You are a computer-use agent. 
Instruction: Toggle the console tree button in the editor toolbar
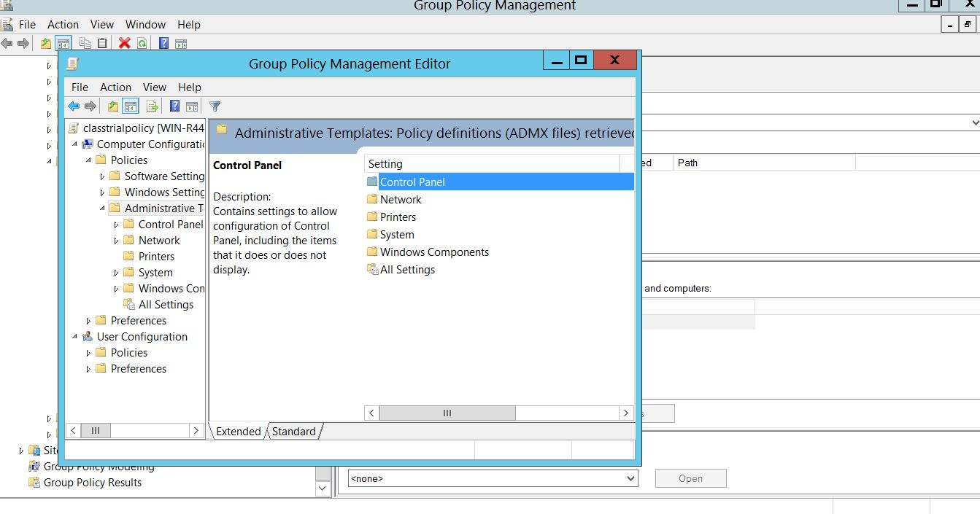point(131,106)
